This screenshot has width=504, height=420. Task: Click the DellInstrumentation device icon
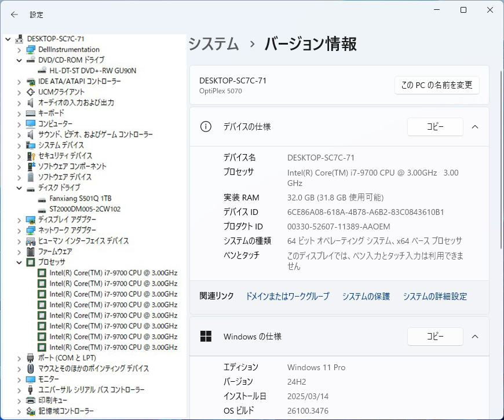pyautogui.click(x=31, y=50)
